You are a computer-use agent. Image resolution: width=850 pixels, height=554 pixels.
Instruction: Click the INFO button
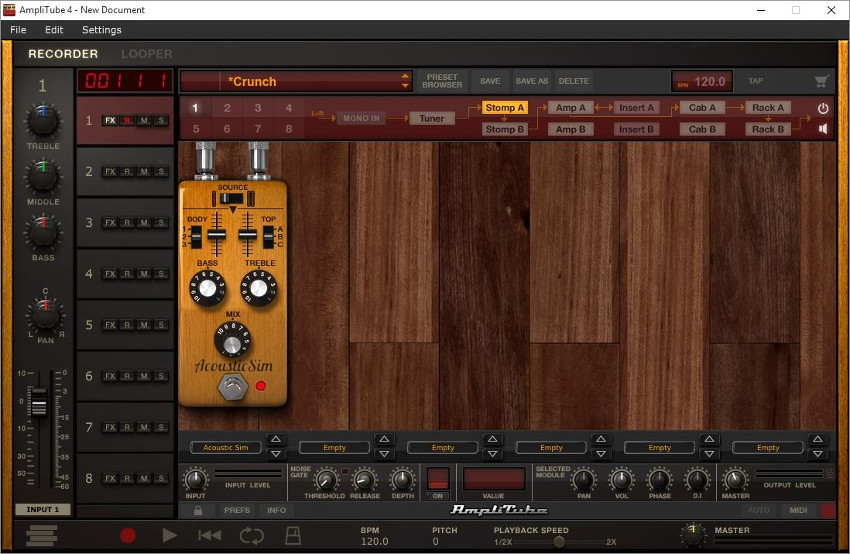tap(276, 510)
